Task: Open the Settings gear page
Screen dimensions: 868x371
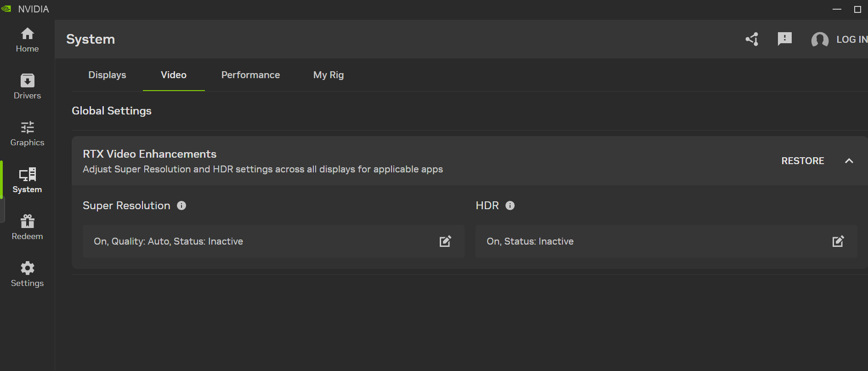Action: 27,274
